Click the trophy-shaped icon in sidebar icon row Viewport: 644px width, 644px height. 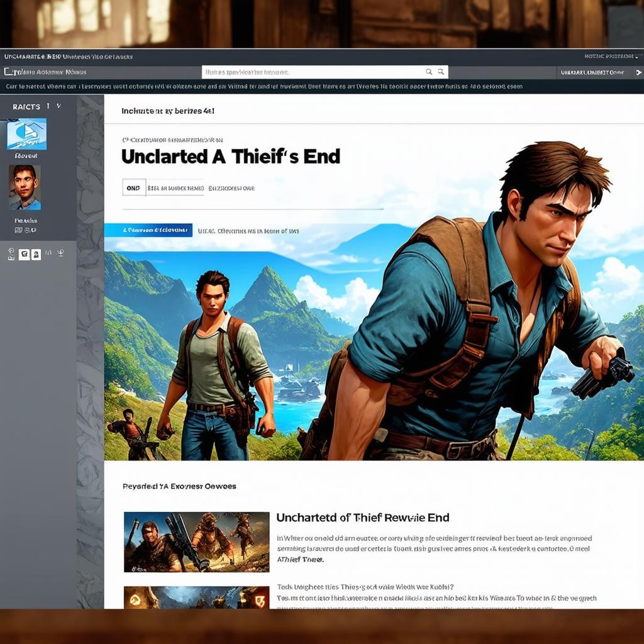point(60,254)
